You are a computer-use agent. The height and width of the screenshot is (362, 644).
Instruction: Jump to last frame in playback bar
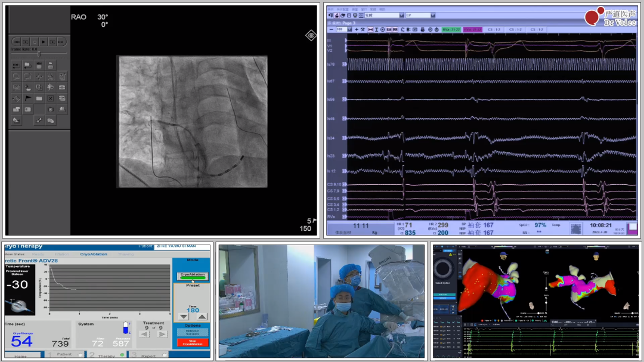[x=62, y=42]
